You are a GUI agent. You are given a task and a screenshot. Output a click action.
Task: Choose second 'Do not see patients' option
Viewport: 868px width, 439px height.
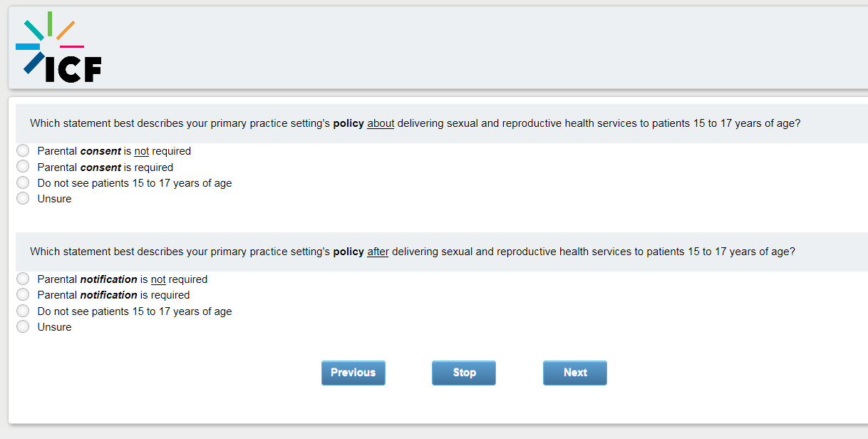tap(23, 311)
